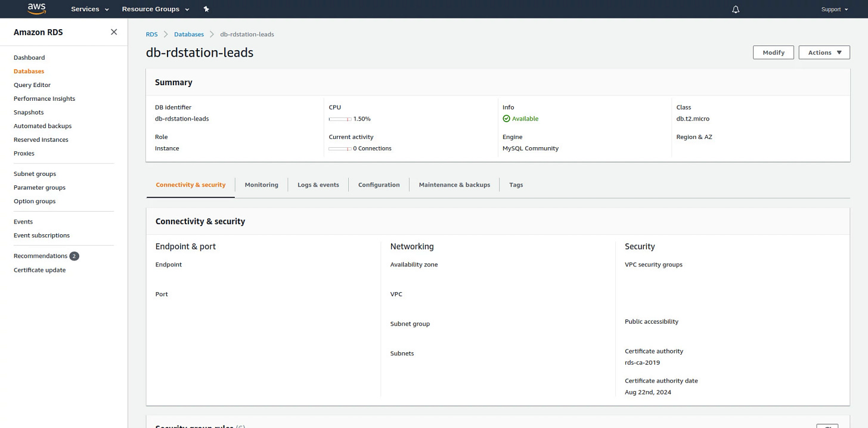View the Recommendations badge counter
The image size is (868, 428).
click(74, 256)
